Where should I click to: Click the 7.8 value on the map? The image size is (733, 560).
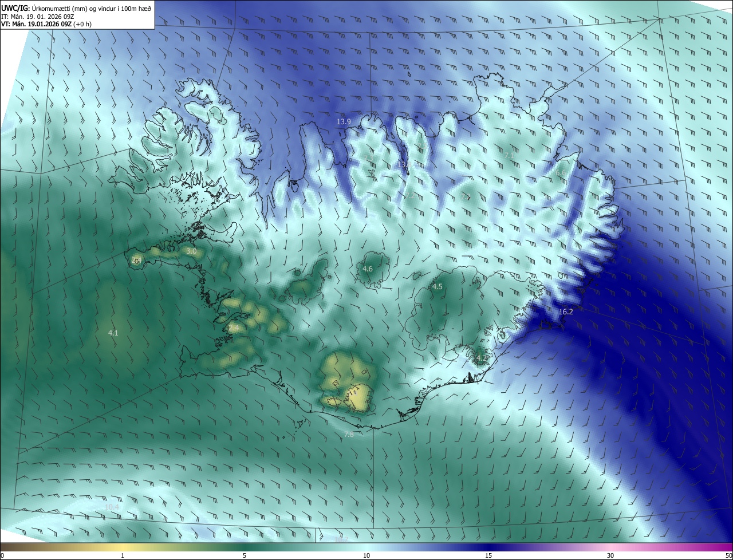[349, 435]
